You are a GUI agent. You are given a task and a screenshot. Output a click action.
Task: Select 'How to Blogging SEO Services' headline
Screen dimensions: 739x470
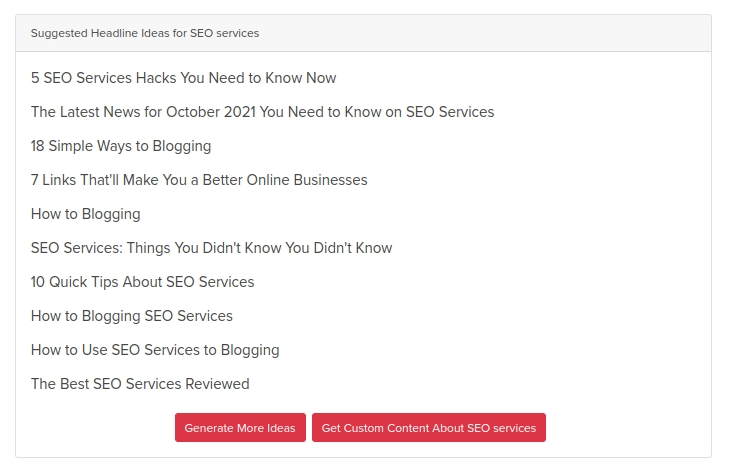tap(131, 316)
